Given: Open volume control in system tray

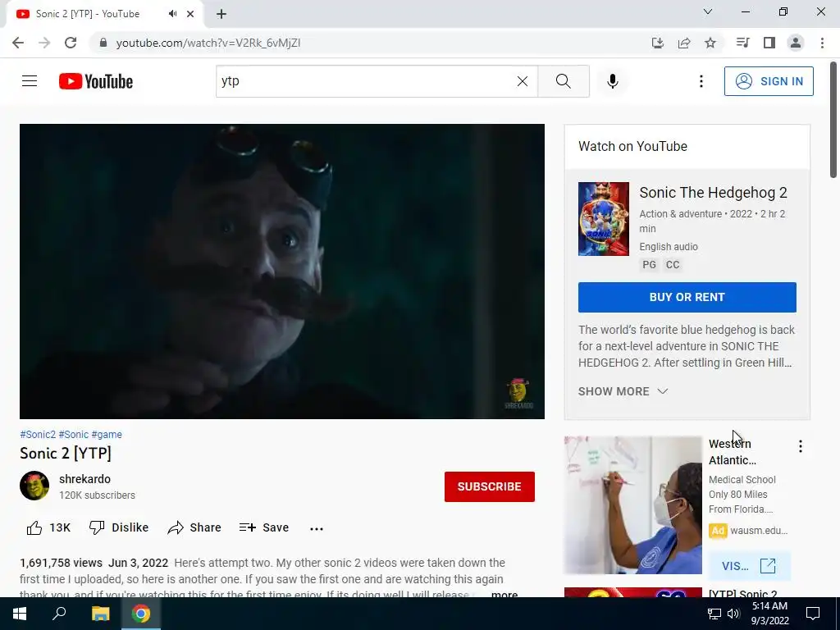Looking at the screenshot, I should (733, 614).
